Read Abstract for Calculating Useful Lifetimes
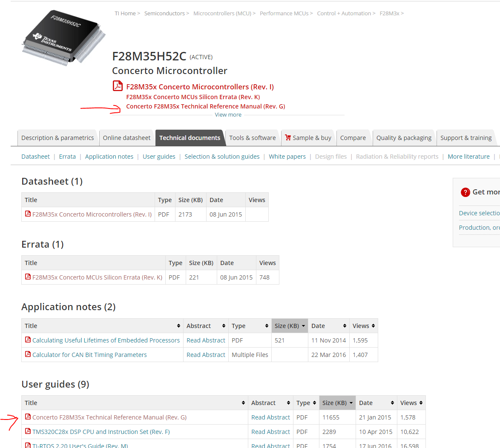The height and width of the screenshot is (448, 500). tap(206, 340)
